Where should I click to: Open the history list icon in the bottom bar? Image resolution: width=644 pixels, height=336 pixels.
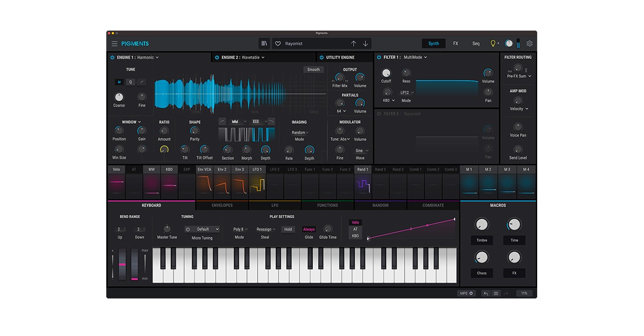coord(496,293)
